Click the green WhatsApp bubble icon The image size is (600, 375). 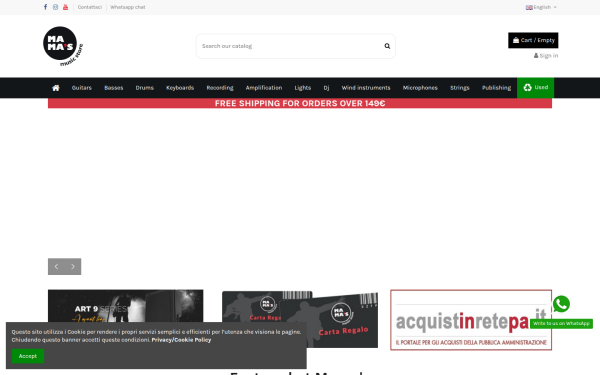[561, 304]
